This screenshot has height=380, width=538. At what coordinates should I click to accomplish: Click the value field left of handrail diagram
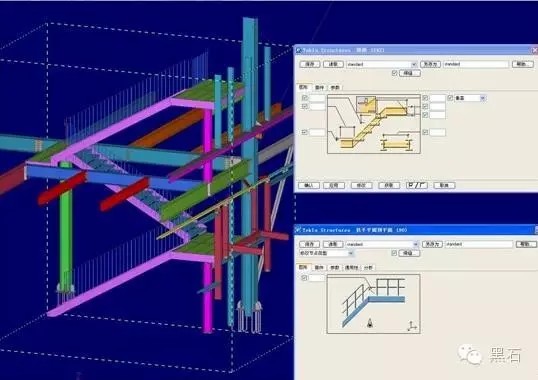[x=316, y=278]
